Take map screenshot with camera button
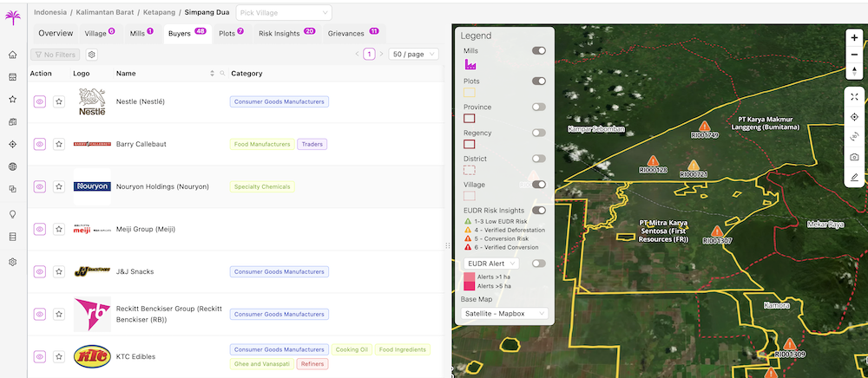This screenshot has height=378, width=868. 854,157
